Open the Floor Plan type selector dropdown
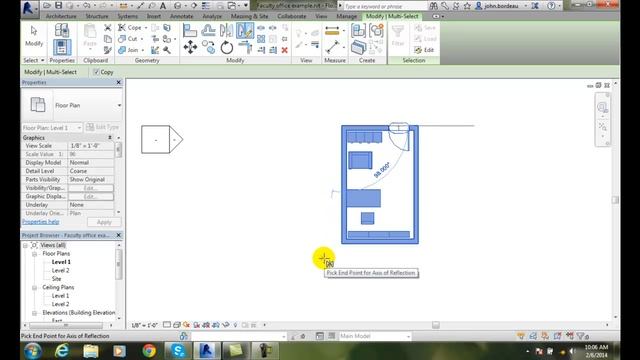Screen dimensions: 640x360 [x=119, y=105]
